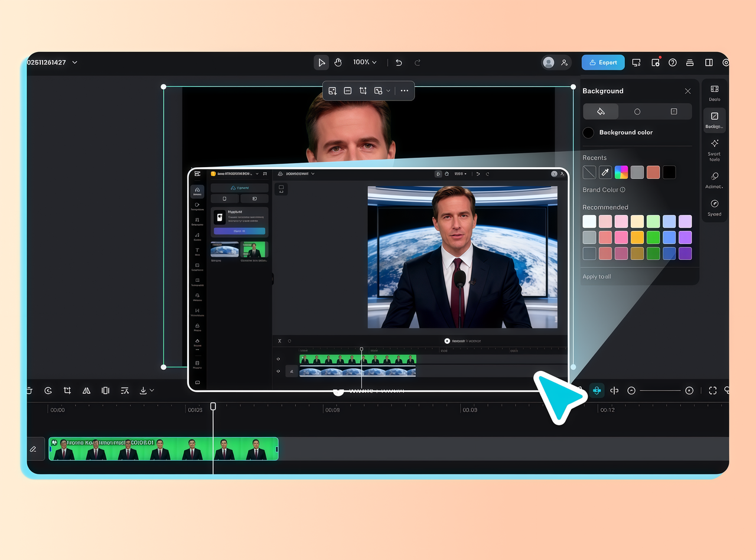Screen dimensions: 756x560
Task: Close the Background panel
Action: 687,91
